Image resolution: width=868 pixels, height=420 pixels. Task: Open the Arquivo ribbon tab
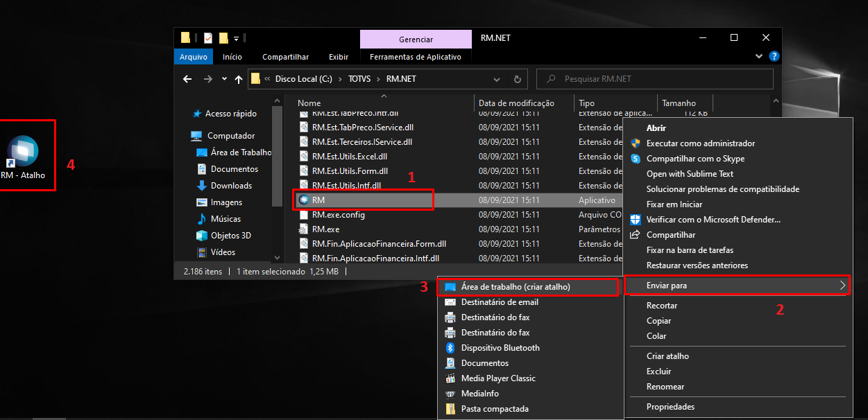(x=193, y=57)
